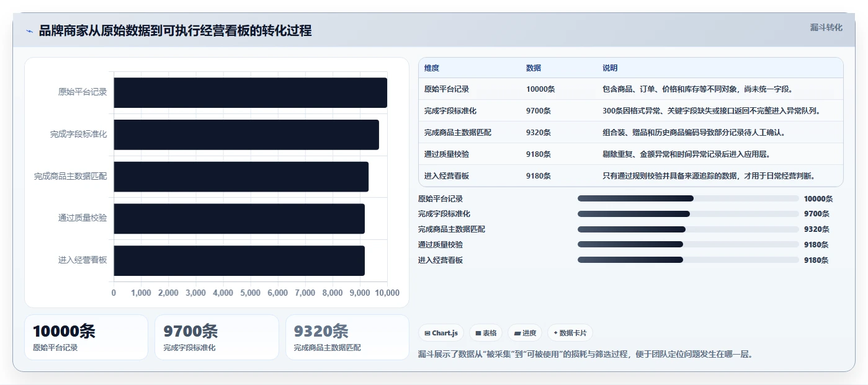Click the lightning icon beside the title
The width and height of the screenshot is (868, 385).
click(x=29, y=31)
